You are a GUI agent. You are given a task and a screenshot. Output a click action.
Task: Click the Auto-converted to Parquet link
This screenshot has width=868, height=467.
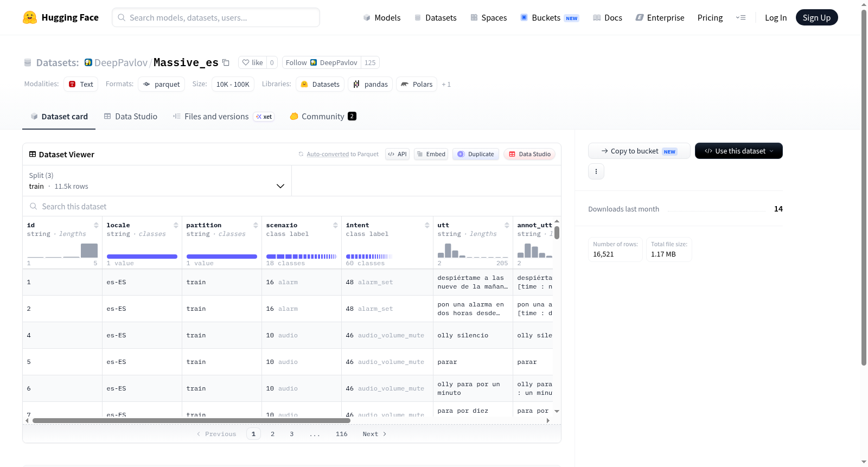[x=328, y=154]
